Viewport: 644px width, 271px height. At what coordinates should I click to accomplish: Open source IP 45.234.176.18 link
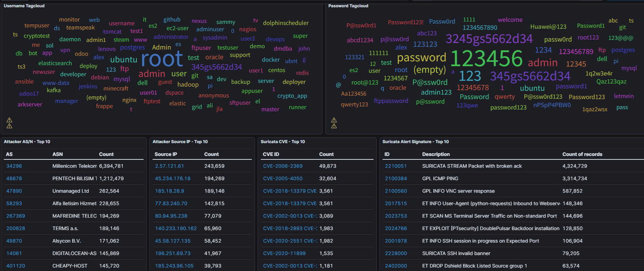pyautogui.click(x=172, y=178)
